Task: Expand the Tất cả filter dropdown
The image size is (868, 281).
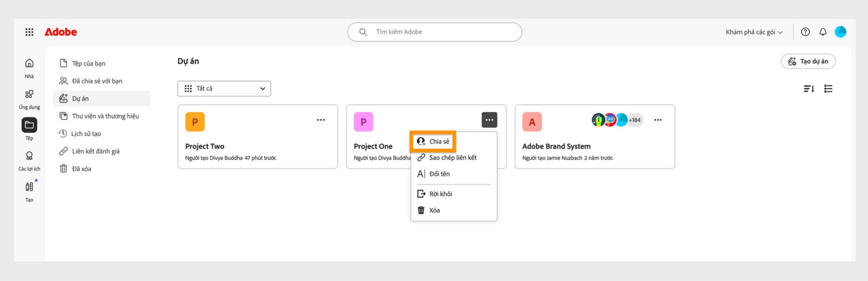Action: 224,89
